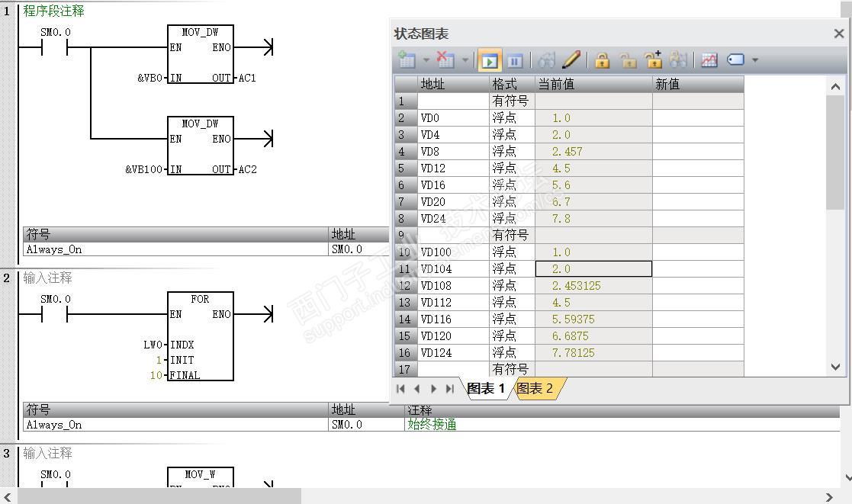Select the VD104 address cell
Image resolution: width=852 pixels, height=504 pixels.
coord(453,269)
